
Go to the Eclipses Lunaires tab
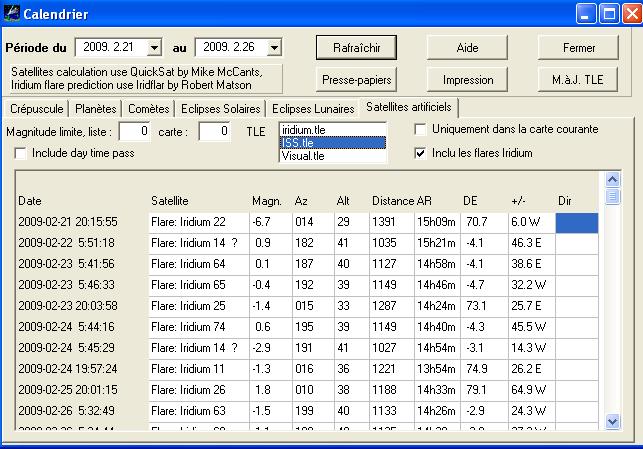point(313,109)
